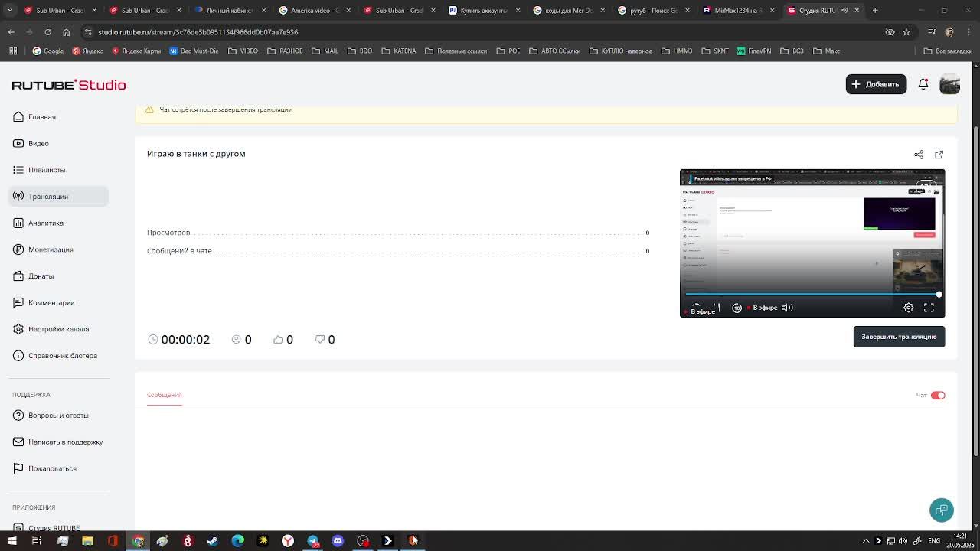Open Discord from the taskbar
This screenshot has width=980, height=551.
(x=338, y=541)
